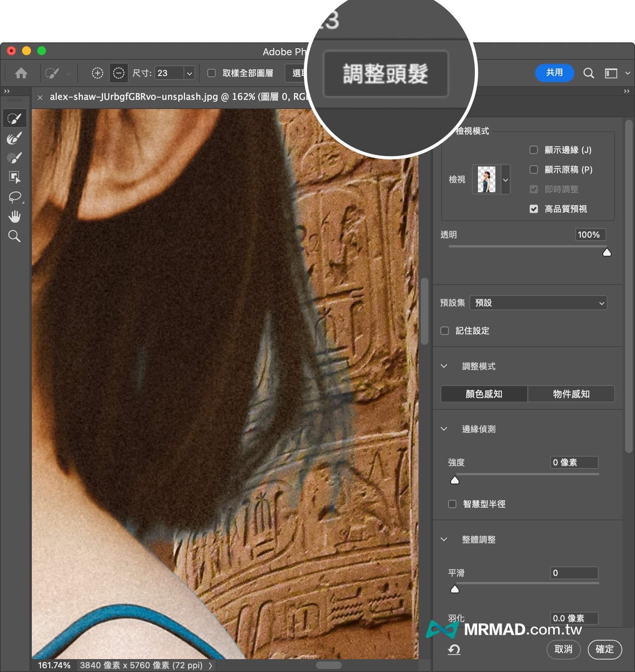Select Object Aware refine mode
The width and height of the screenshot is (635, 672).
pyautogui.click(x=571, y=394)
